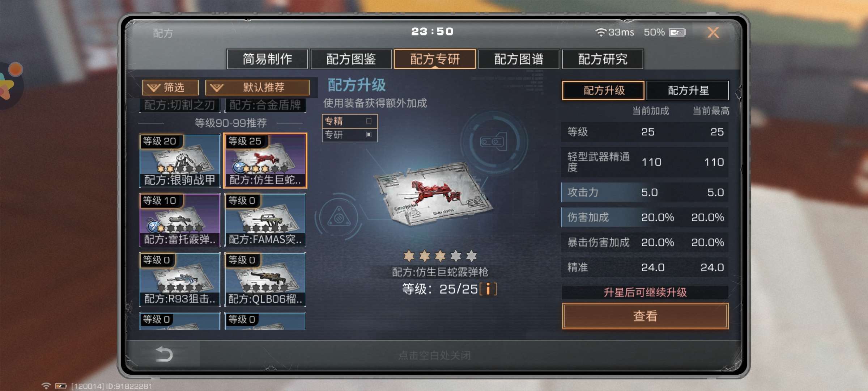Open the 筛选 filter dropdown
The image size is (868, 391).
coord(170,87)
